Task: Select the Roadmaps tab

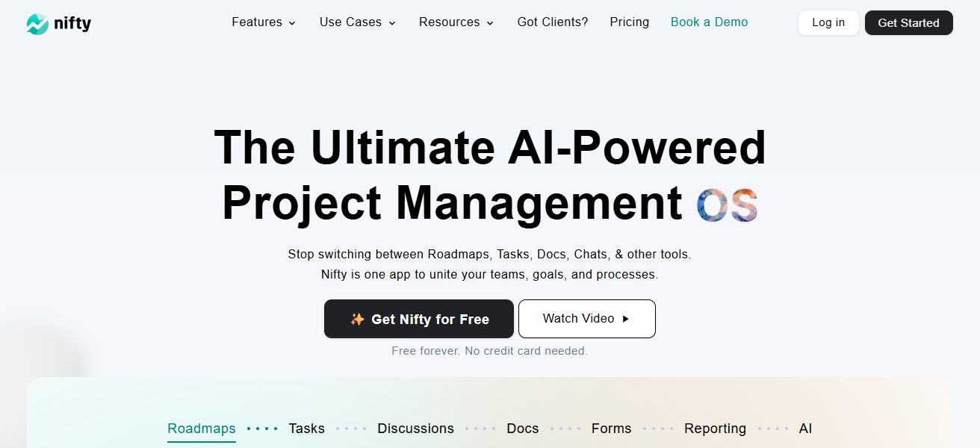Action: (x=202, y=429)
